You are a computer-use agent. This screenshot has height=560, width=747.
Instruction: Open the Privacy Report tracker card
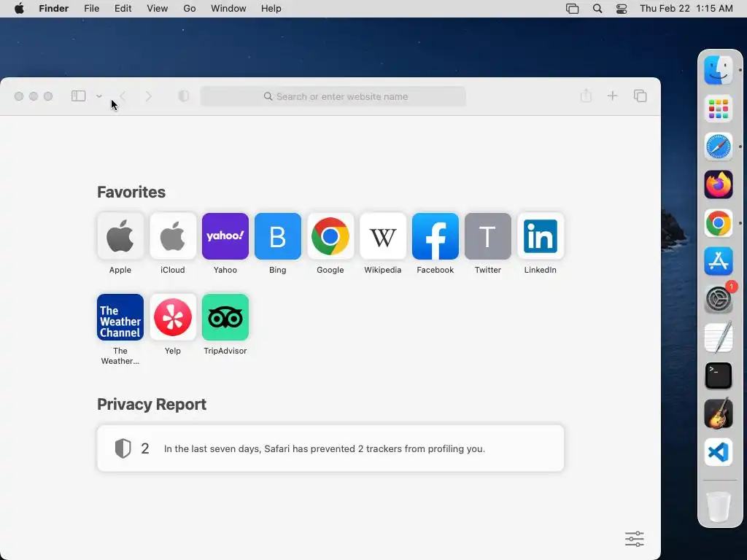coord(330,448)
